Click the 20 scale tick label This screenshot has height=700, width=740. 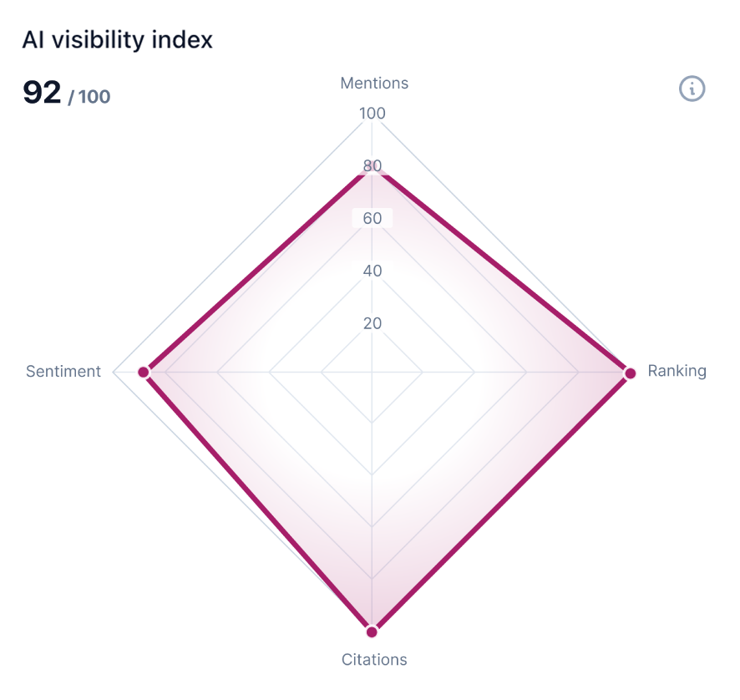[x=372, y=323]
